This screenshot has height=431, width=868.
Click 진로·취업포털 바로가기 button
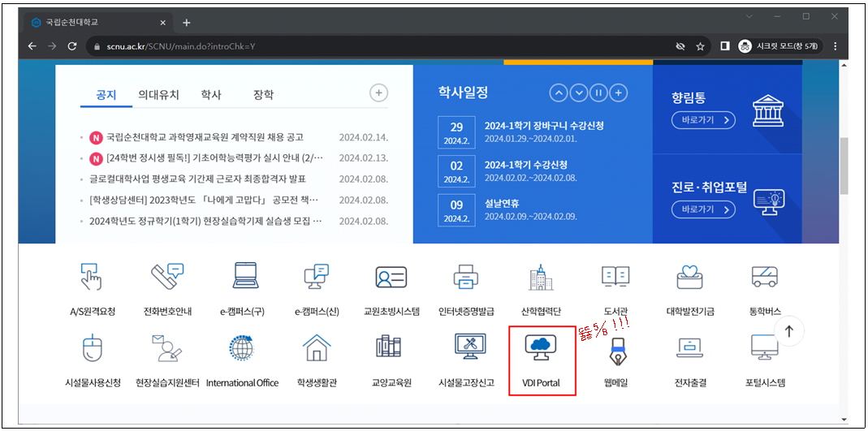tap(704, 209)
